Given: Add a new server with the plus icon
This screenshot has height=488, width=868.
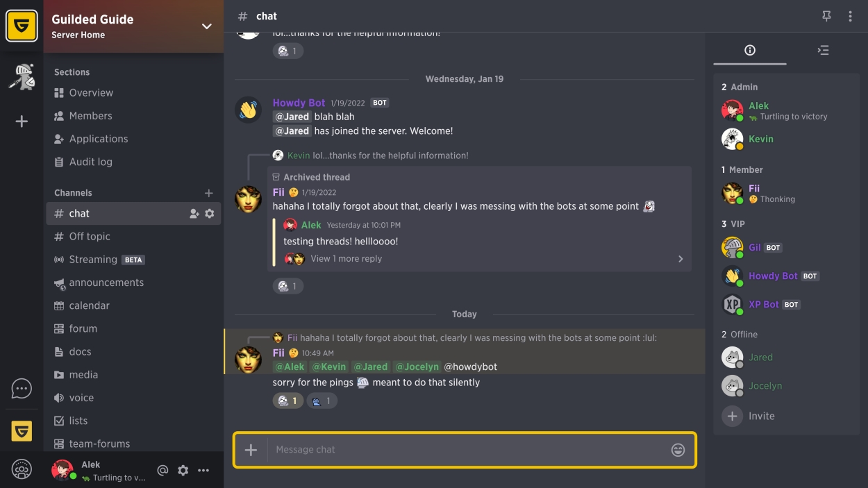Looking at the screenshot, I should (x=22, y=120).
